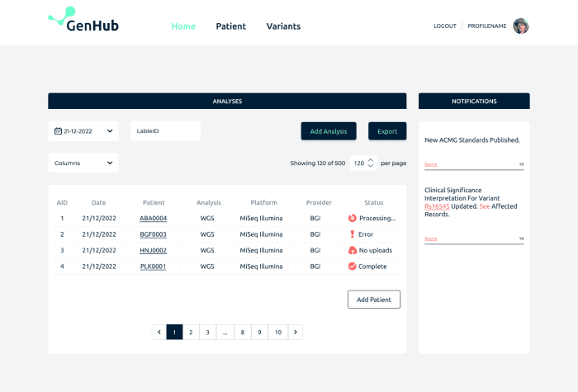The height and width of the screenshot is (392, 578).
Task: Go to page 9
Action: [x=259, y=333]
